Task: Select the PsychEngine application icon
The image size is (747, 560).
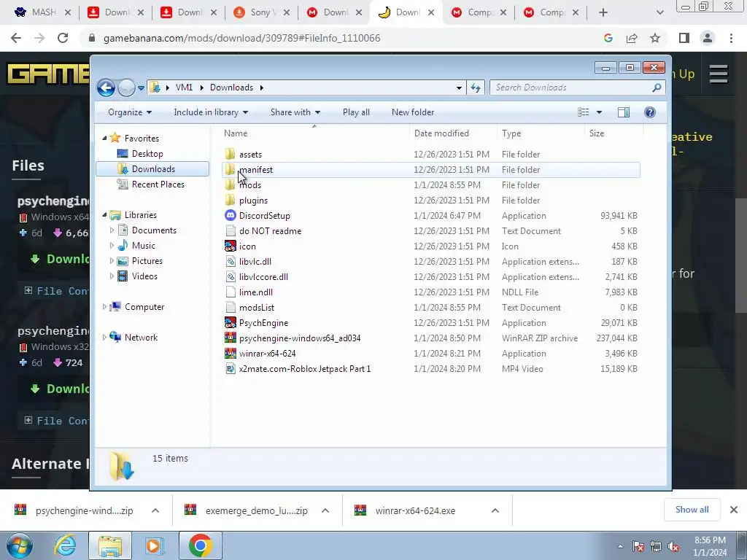Action: point(230,323)
